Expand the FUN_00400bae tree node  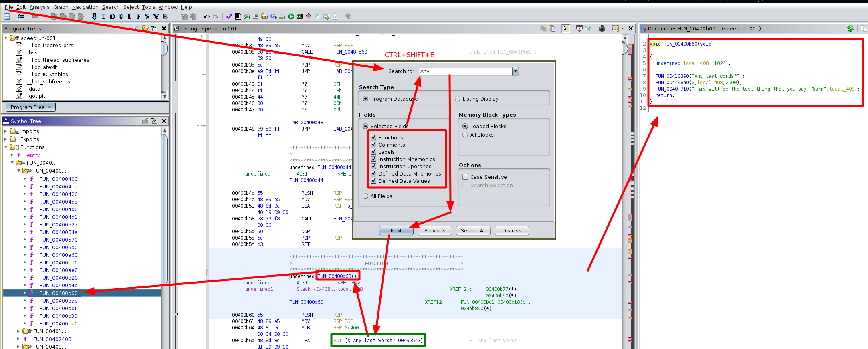pyautogui.click(x=25, y=301)
